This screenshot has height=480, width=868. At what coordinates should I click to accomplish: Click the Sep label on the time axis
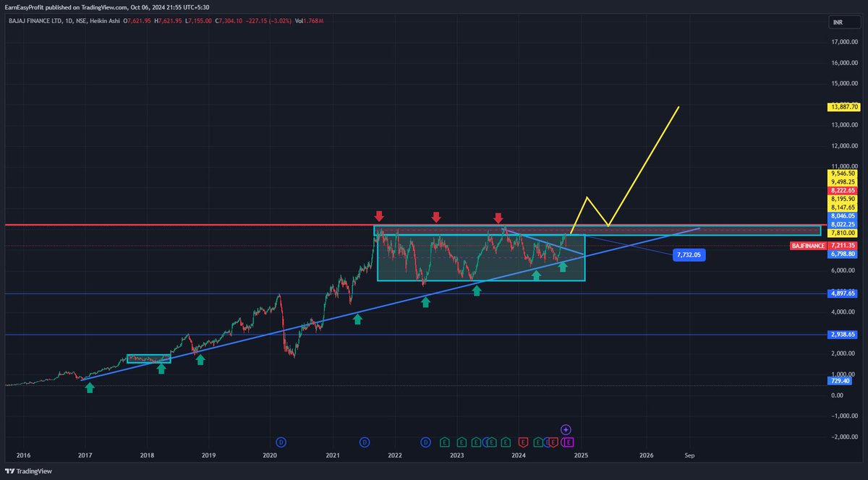coord(689,455)
